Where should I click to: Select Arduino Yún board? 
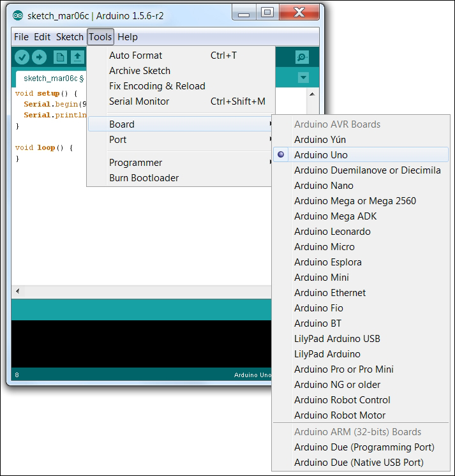(x=361, y=140)
